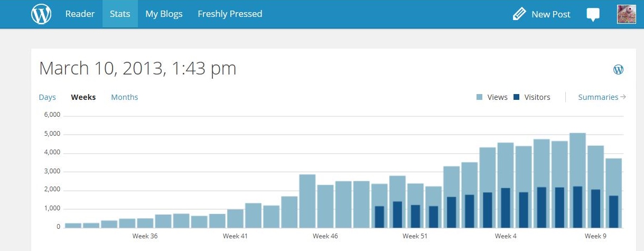Click the Week 9 visitors dark bar
644x251 pixels.
point(595,209)
